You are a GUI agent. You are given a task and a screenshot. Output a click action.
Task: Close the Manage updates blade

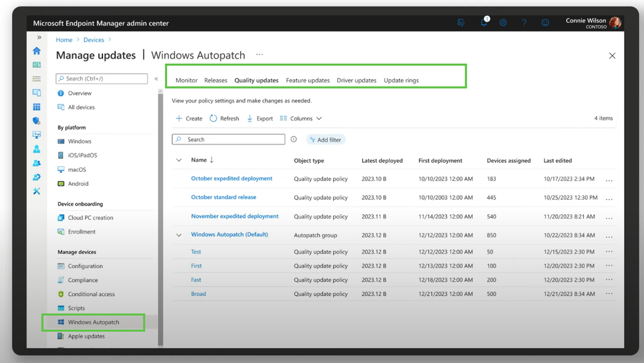pyautogui.click(x=612, y=55)
